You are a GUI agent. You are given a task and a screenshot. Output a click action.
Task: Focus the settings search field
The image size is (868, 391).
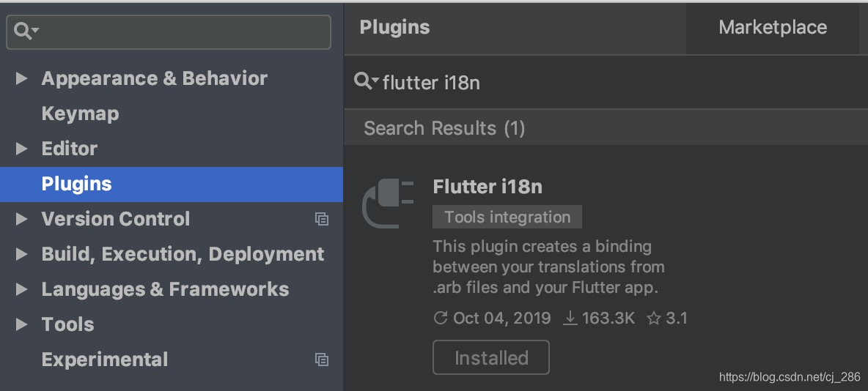tap(176, 31)
